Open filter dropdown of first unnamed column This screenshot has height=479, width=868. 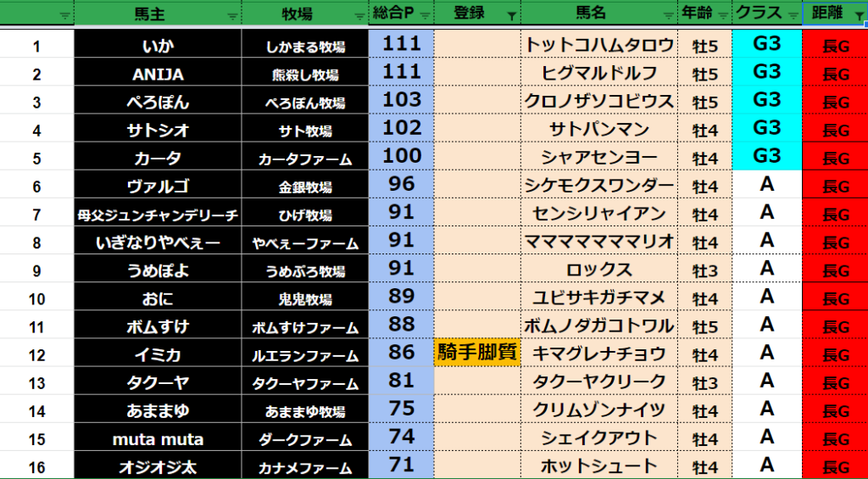point(65,15)
